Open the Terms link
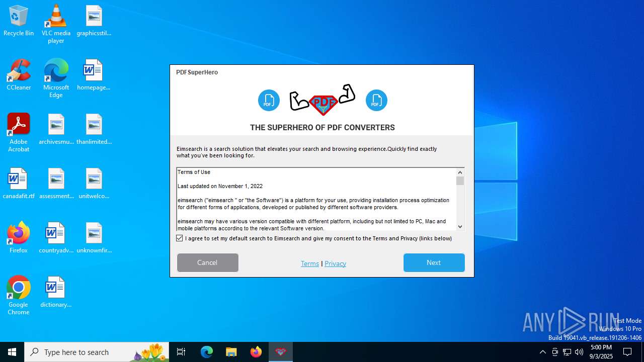 click(x=310, y=263)
